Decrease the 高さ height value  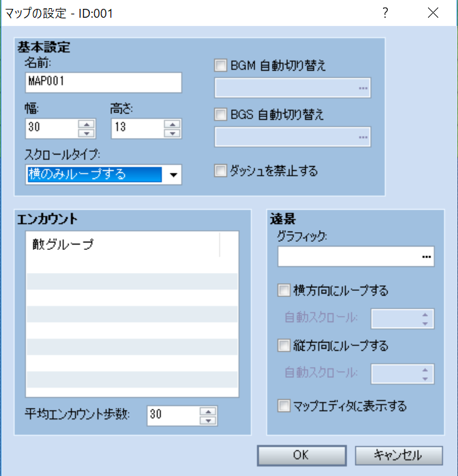point(172,133)
